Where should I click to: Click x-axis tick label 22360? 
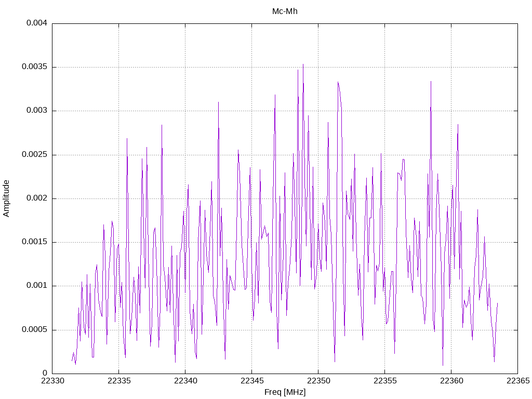tap(451, 381)
